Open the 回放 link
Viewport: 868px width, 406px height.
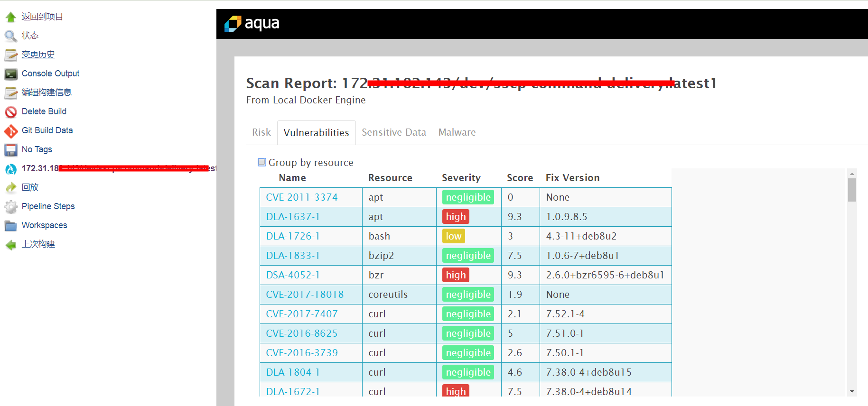pyautogui.click(x=30, y=187)
